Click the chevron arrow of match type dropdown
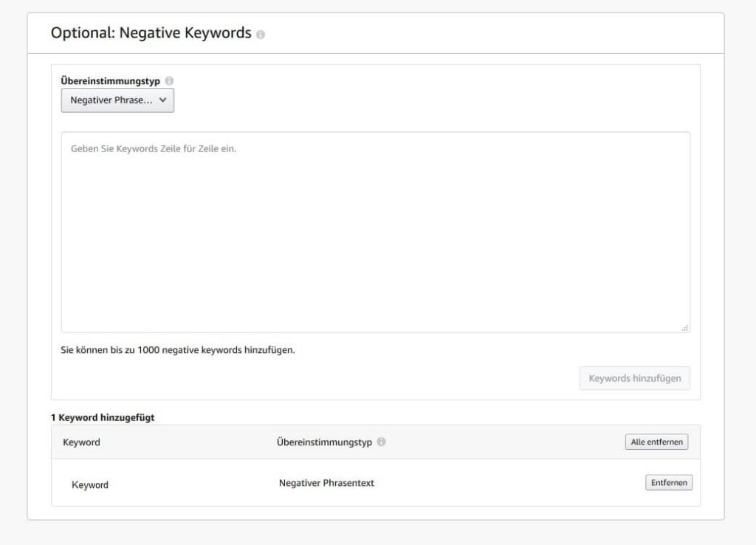The width and height of the screenshot is (756, 545). coord(162,100)
